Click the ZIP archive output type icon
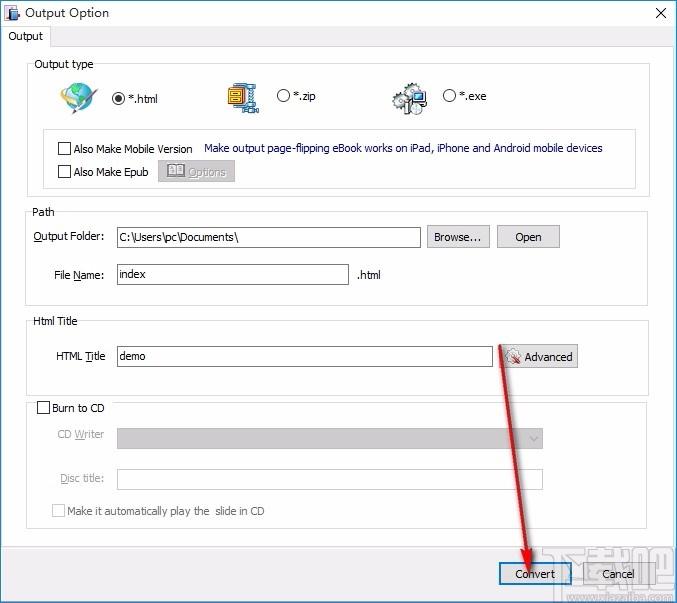677x603 pixels. pyautogui.click(x=243, y=98)
